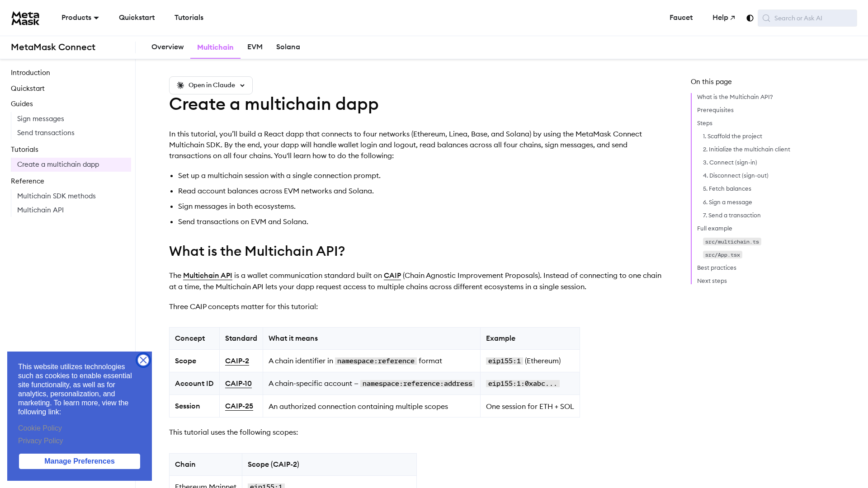Go to '4. Disconnect (sign-out)'
868x488 pixels.
tap(736, 176)
